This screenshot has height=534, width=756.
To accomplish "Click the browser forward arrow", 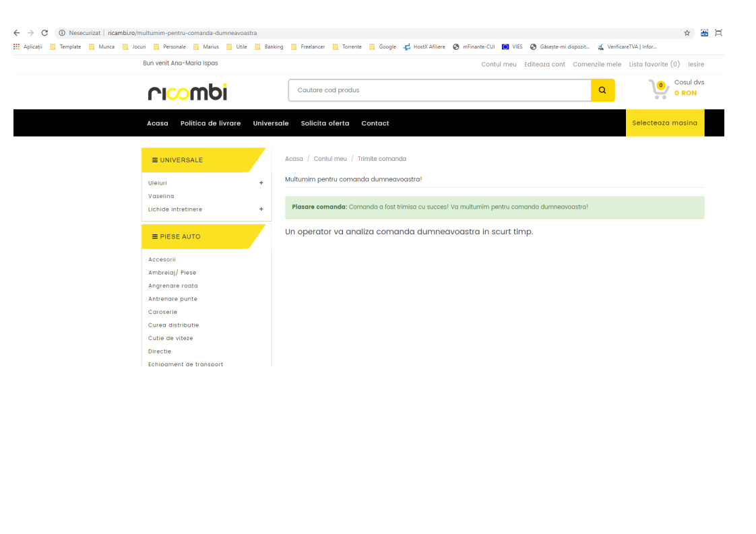I will [31, 33].
